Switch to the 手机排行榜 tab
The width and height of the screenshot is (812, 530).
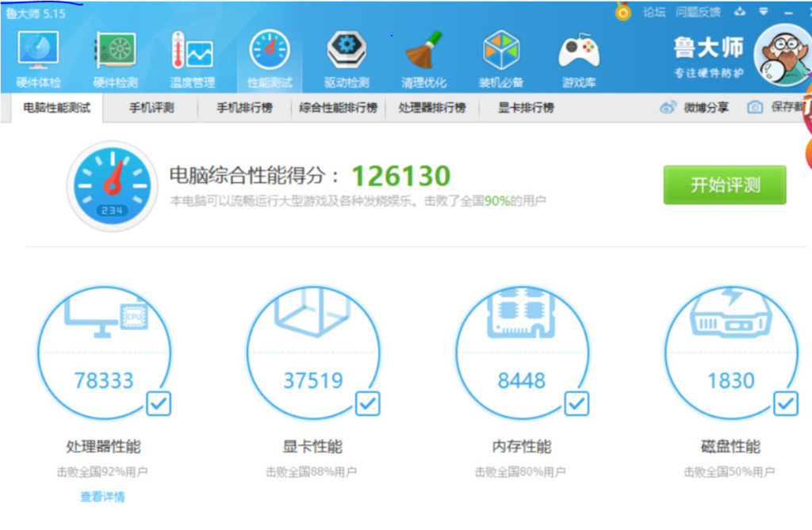pyautogui.click(x=246, y=109)
